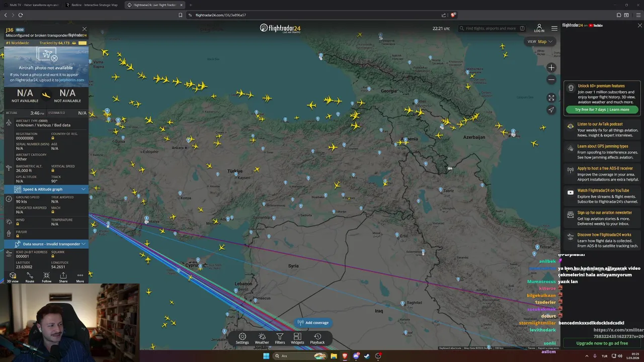This screenshot has height=362, width=644.
Task: Open the 3D view of flight J36
Action: coord(13,277)
